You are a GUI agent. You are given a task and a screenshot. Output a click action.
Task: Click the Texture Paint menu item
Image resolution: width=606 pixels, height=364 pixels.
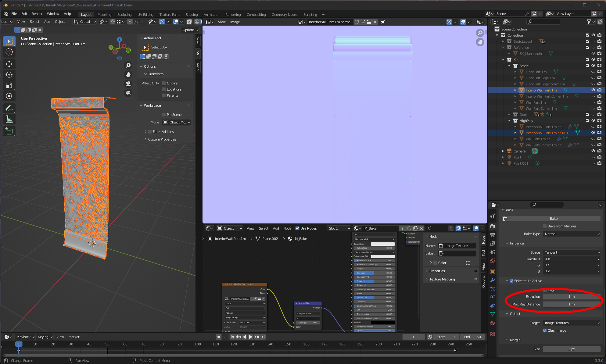[170, 14]
